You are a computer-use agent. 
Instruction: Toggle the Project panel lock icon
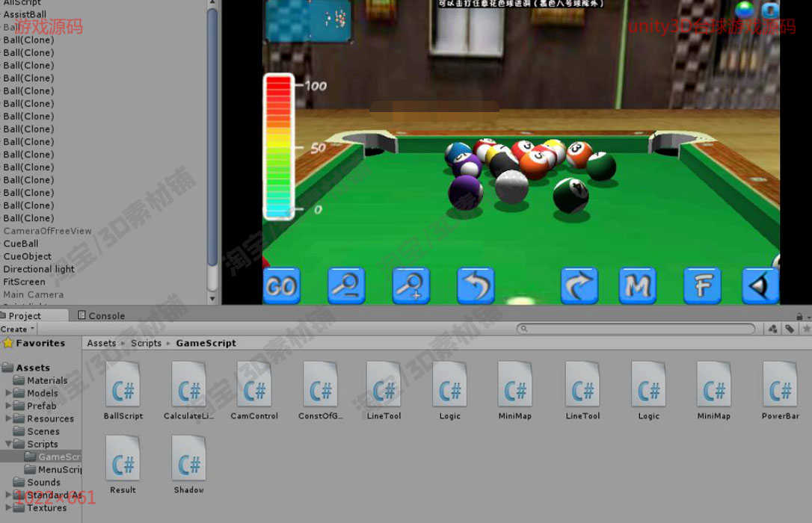799,316
